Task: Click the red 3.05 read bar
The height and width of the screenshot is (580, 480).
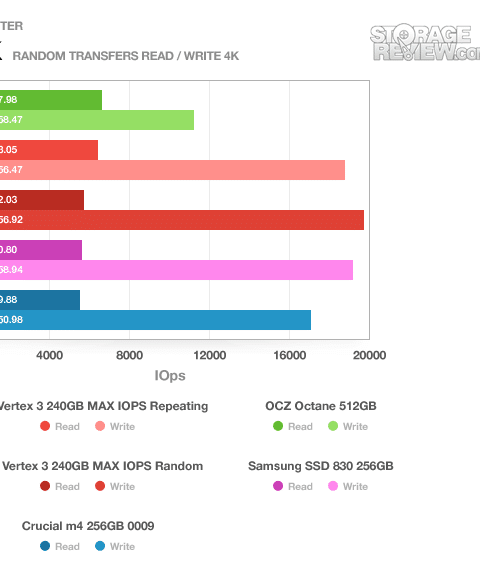Action: pyautogui.click(x=49, y=150)
